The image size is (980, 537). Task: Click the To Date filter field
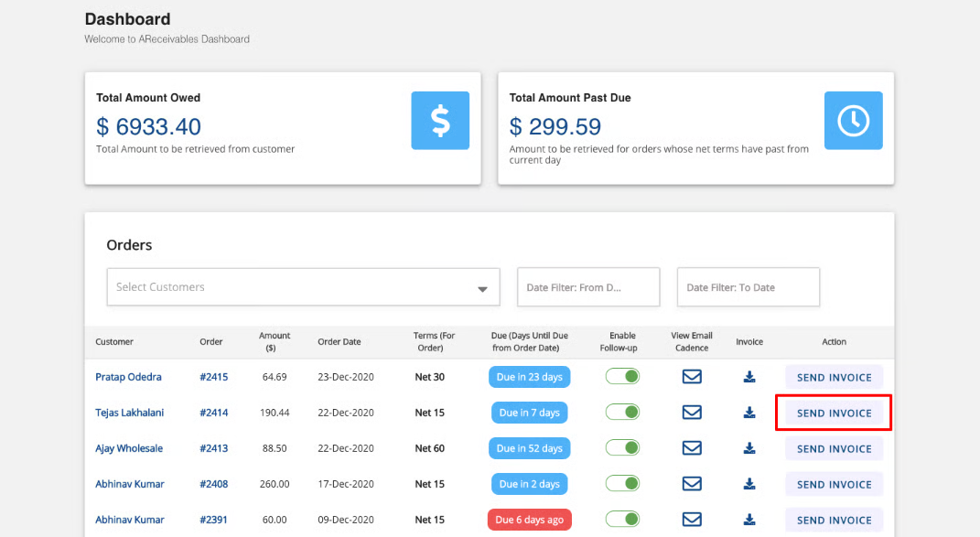click(748, 287)
